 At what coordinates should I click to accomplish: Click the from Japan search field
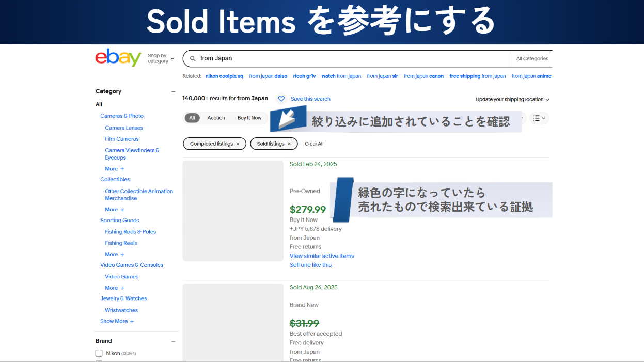point(351,58)
